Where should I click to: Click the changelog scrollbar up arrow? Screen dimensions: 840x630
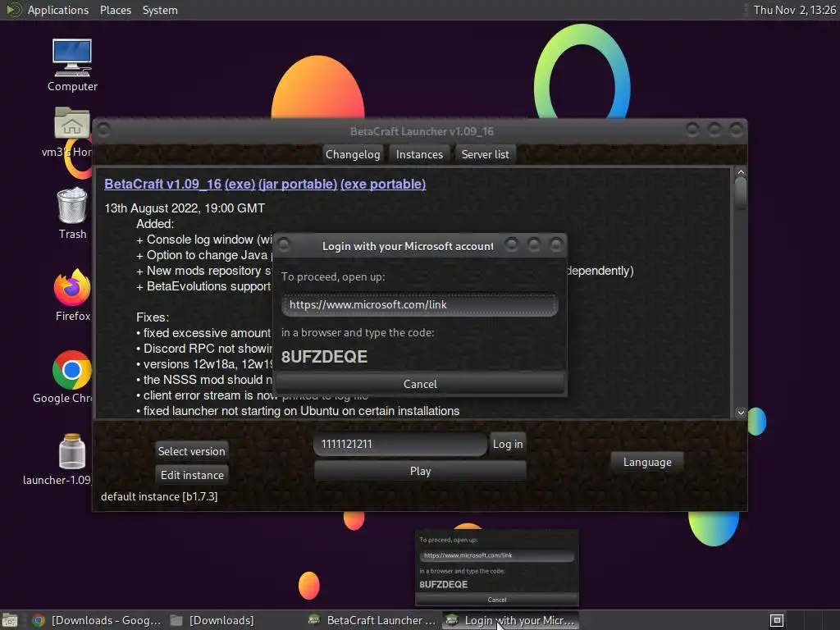point(741,172)
